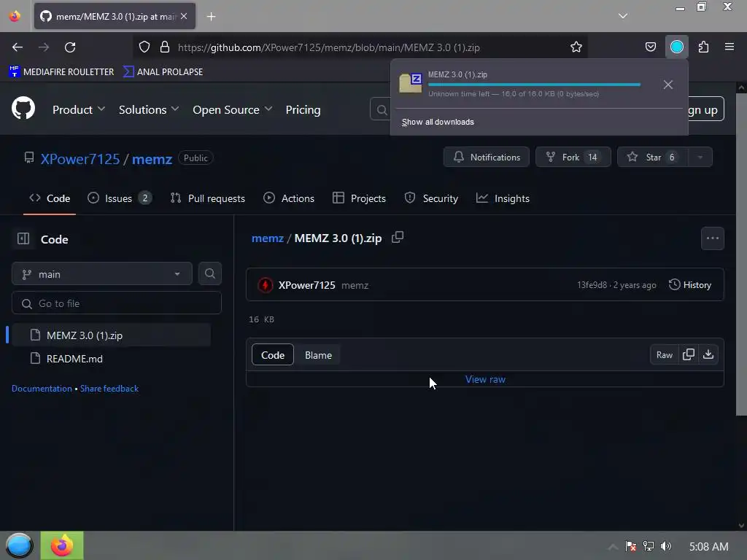Viewport: 747px width, 560px height.
Task: Click Show all downloads
Action: [438, 122]
